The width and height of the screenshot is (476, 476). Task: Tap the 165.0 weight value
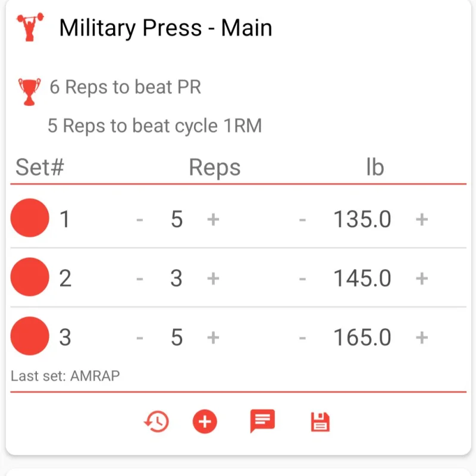[362, 337]
